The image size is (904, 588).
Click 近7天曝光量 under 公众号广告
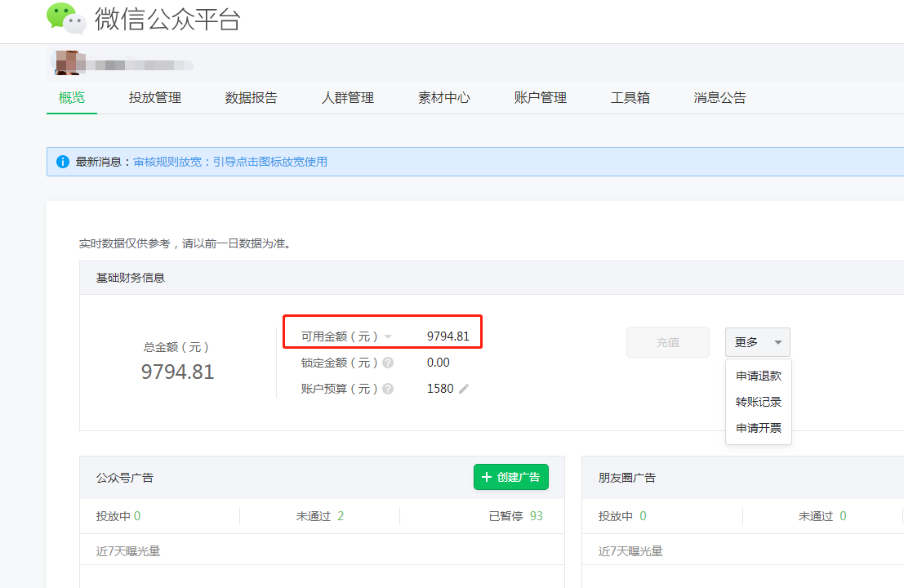pos(128,552)
